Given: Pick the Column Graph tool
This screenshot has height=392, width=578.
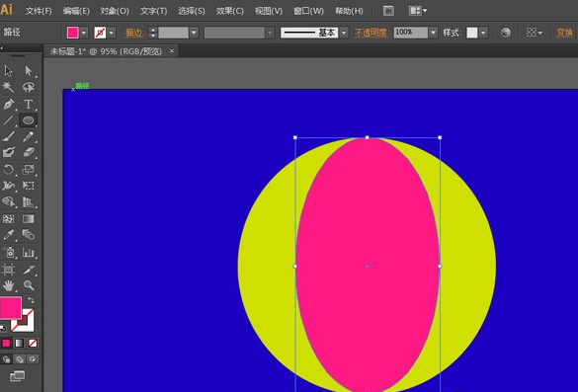Looking at the screenshot, I should [x=29, y=253].
